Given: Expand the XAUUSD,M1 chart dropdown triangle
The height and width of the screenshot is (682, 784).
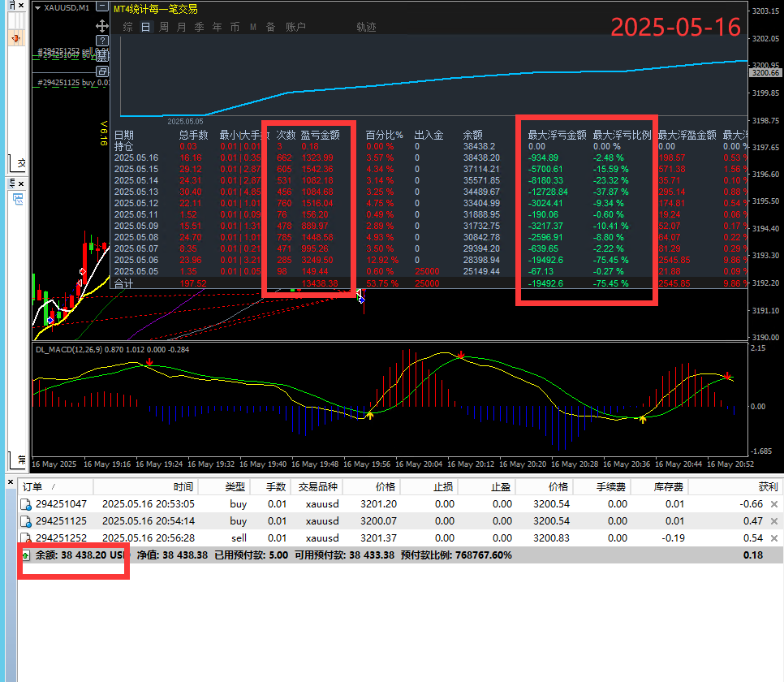Looking at the screenshot, I should tap(38, 10).
